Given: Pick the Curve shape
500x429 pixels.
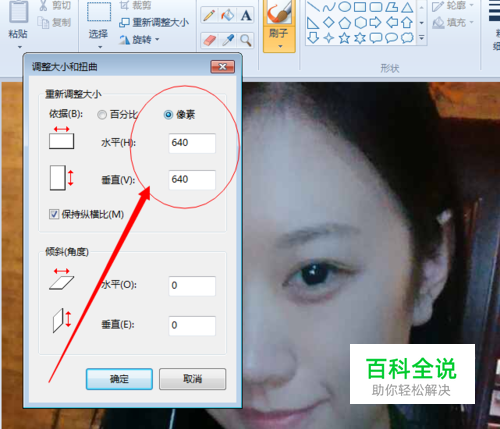Looking at the screenshot, I should pos(329,7).
